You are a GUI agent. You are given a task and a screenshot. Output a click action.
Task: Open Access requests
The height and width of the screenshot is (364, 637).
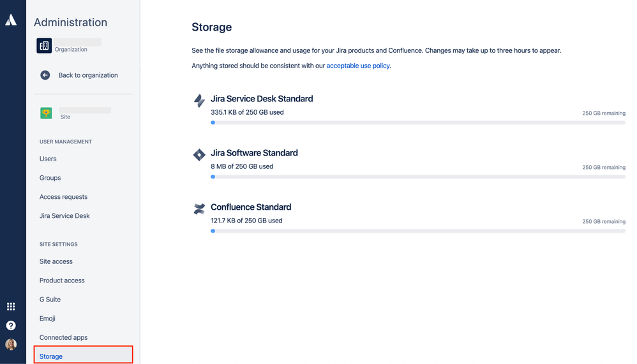(x=63, y=197)
